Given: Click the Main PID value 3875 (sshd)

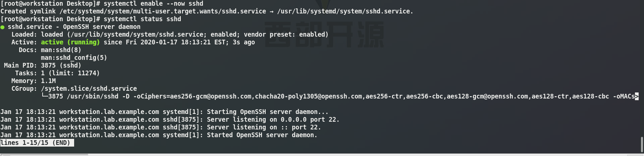Looking at the screenshot, I should [61, 66].
